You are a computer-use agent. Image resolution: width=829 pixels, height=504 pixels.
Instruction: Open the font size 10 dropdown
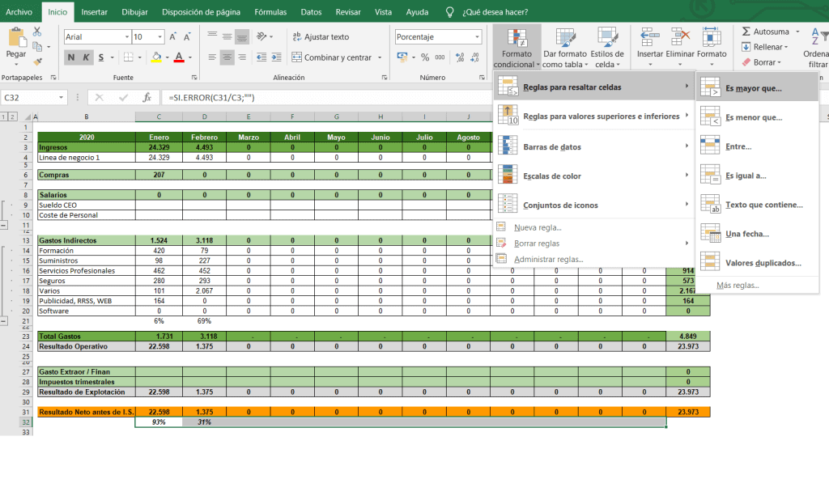click(159, 36)
